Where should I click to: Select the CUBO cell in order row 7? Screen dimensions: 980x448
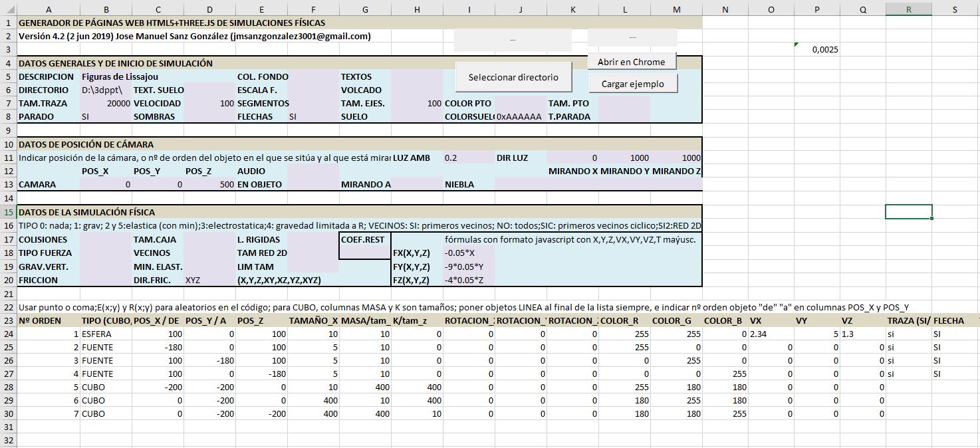pos(106,413)
